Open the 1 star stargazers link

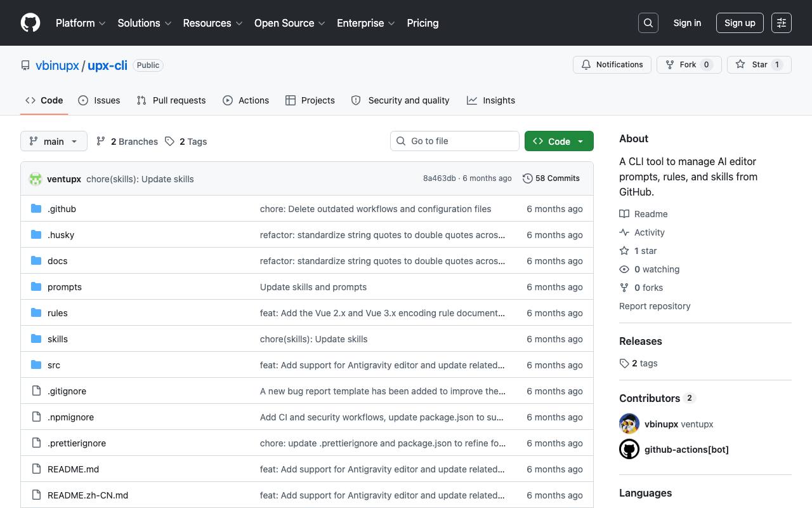pyautogui.click(x=638, y=251)
